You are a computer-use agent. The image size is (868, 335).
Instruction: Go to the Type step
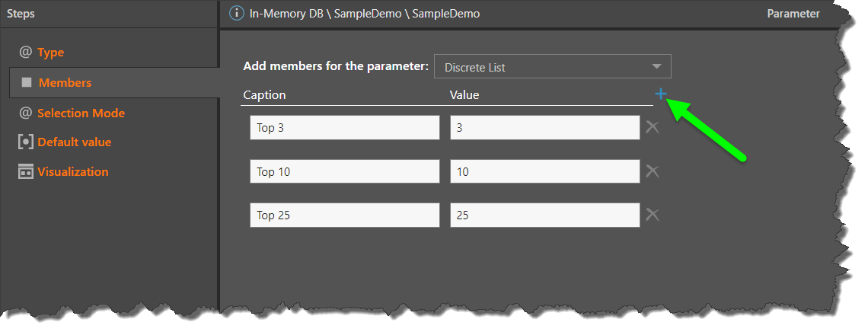point(50,53)
